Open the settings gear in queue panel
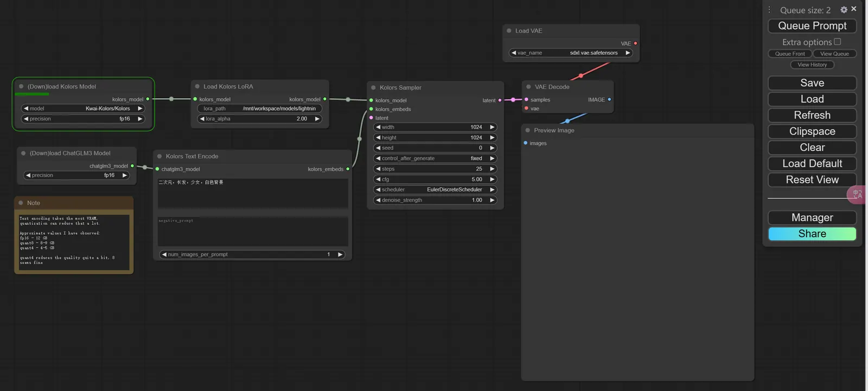 (844, 10)
